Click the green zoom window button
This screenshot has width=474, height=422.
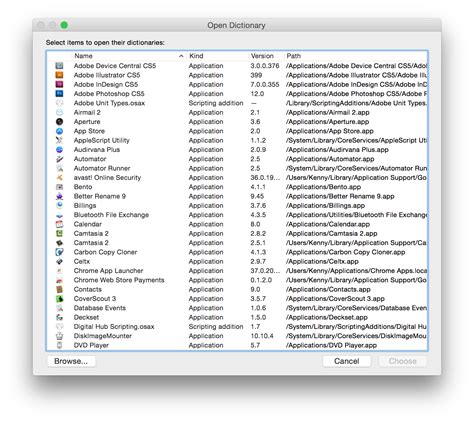tap(64, 25)
